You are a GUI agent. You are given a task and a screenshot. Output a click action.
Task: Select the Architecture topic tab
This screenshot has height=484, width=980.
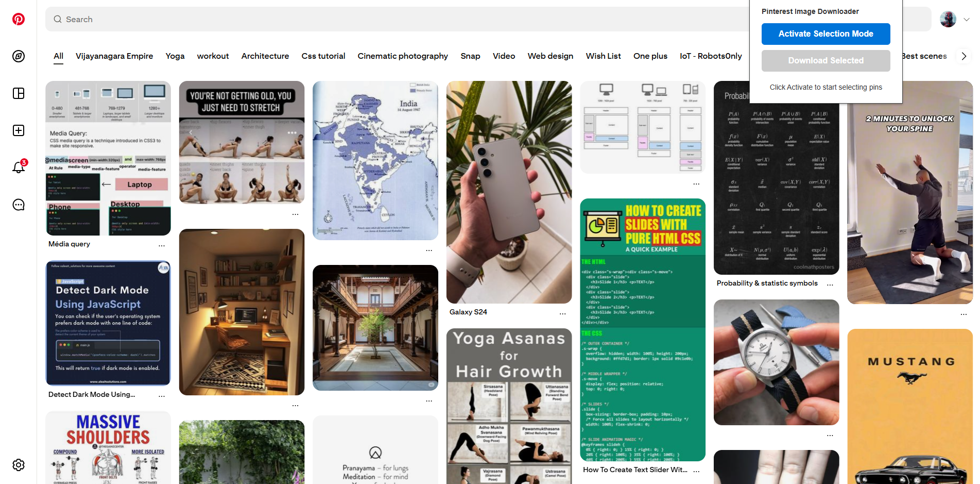pos(265,56)
